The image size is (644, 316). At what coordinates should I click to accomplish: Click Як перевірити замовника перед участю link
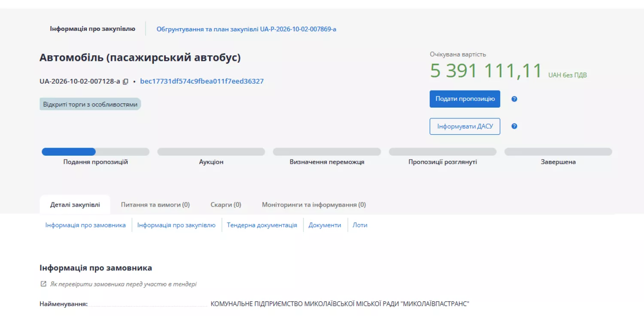tap(123, 284)
